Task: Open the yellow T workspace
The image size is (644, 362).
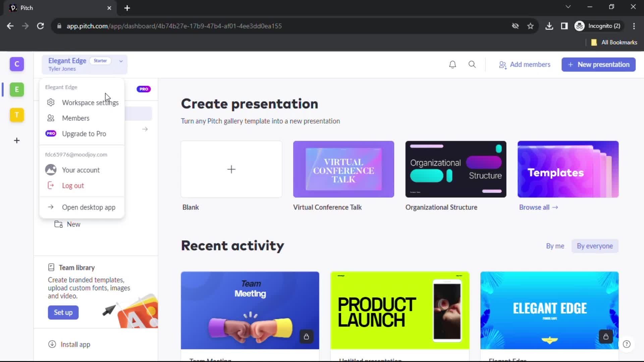Action: tap(17, 115)
